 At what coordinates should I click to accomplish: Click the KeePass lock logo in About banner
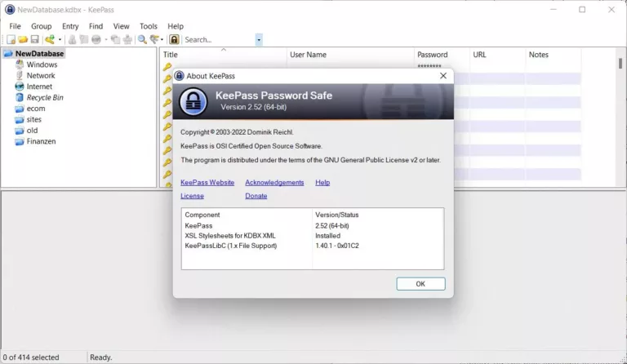[193, 101]
